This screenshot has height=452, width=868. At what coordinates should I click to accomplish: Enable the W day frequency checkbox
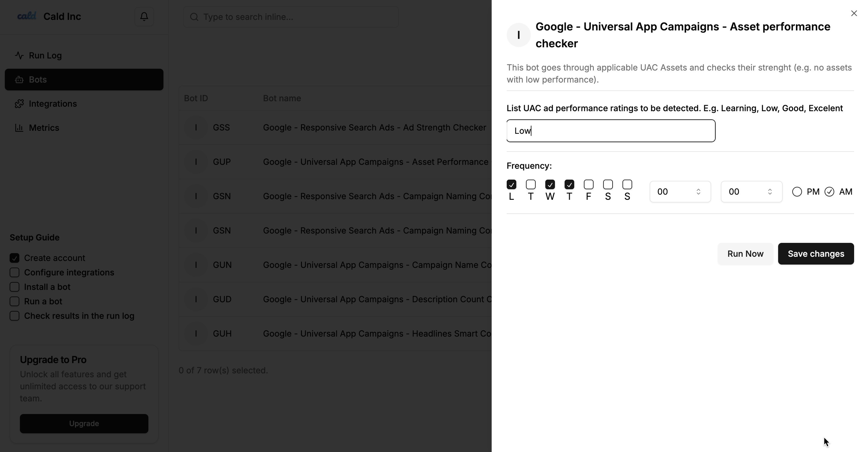550,184
